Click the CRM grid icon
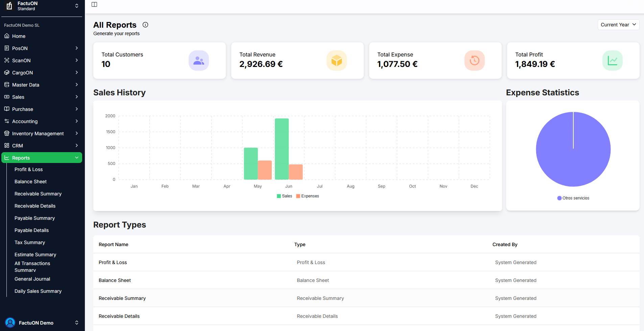The width and height of the screenshot is (644, 331). [7, 145]
